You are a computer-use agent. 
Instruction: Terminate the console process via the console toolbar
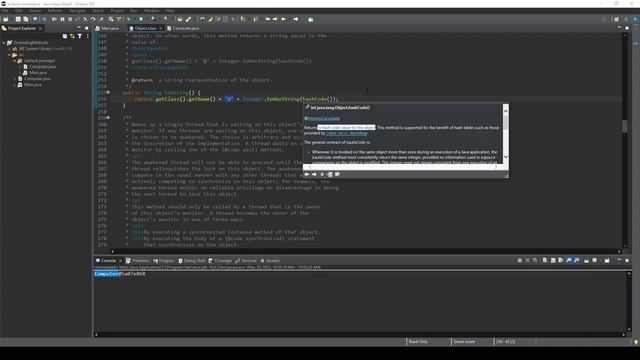tap(520, 260)
